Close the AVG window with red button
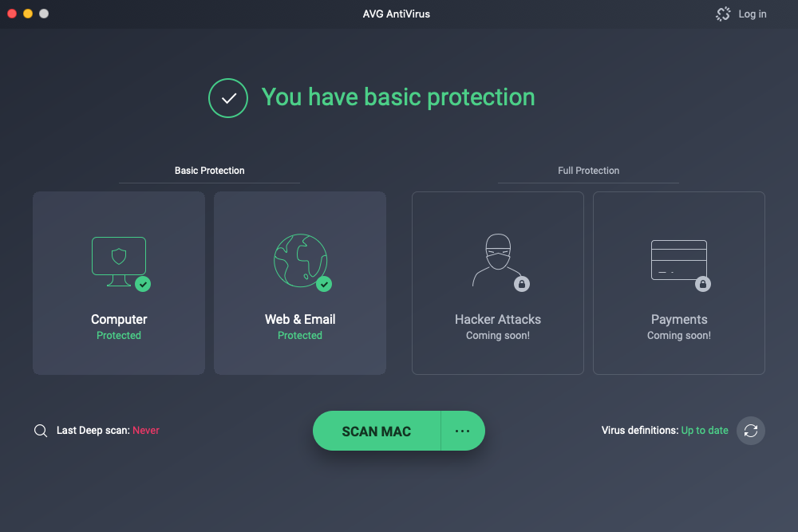798x532 pixels. pyautogui.click(x=12, y=14)
